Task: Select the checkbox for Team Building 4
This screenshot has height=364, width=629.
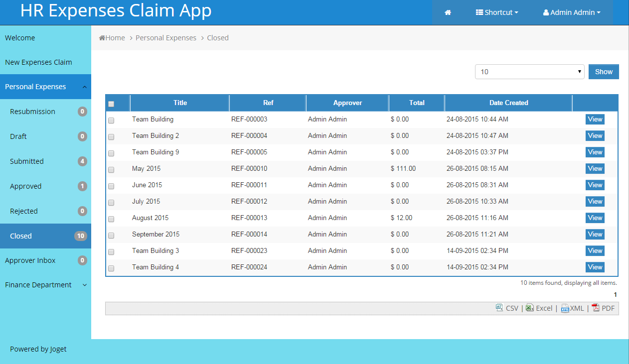Action: [x=111, y=268]
